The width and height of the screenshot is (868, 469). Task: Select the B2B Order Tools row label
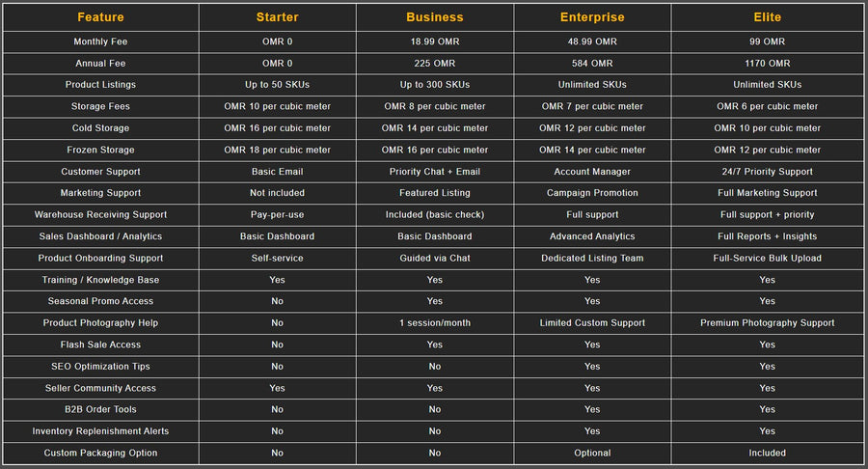[x=100, y=409]
